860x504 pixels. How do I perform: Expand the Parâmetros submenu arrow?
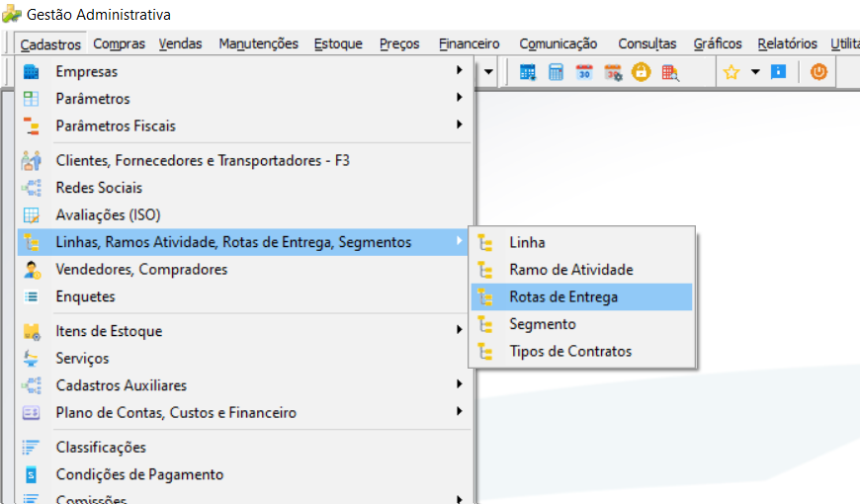(x=459, y=97)
